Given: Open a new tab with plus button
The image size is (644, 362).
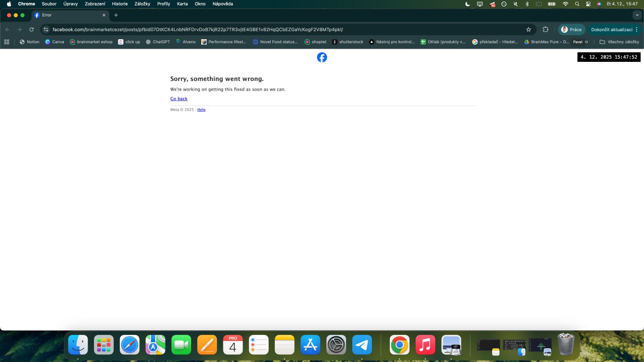Looking at the screenshot, I should [116, 15].
